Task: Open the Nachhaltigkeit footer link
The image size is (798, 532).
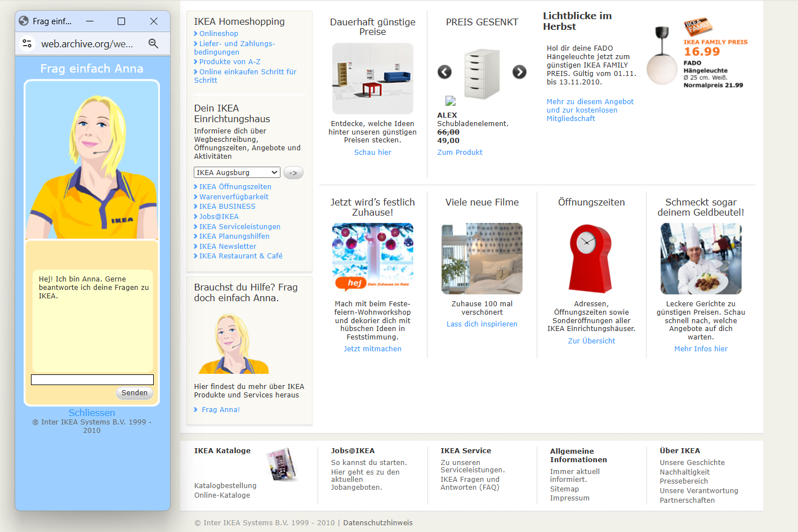Action: pos(685,472)
